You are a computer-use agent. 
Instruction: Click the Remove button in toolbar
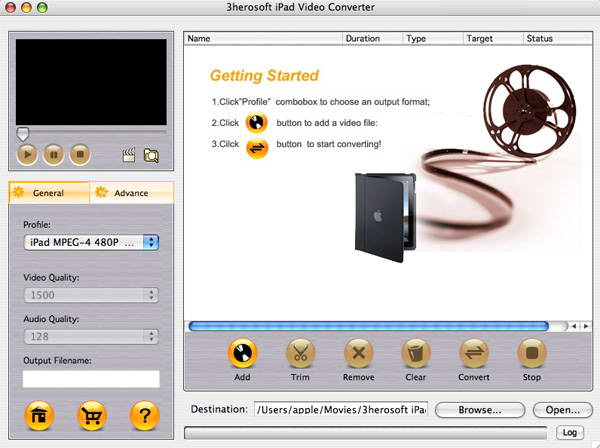click(359, 353)
